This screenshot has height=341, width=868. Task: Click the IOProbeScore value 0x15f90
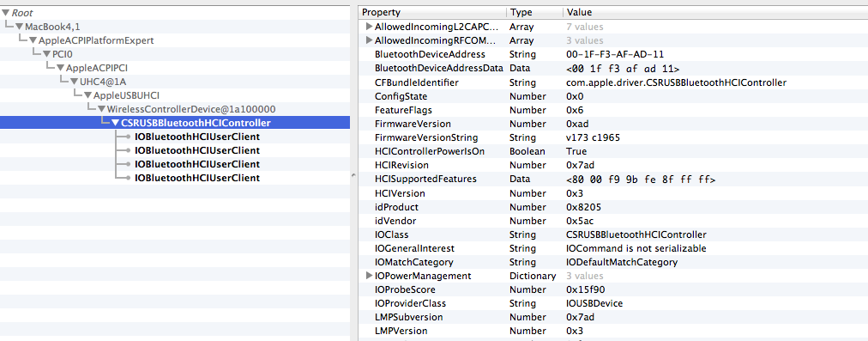pos(586,289)
